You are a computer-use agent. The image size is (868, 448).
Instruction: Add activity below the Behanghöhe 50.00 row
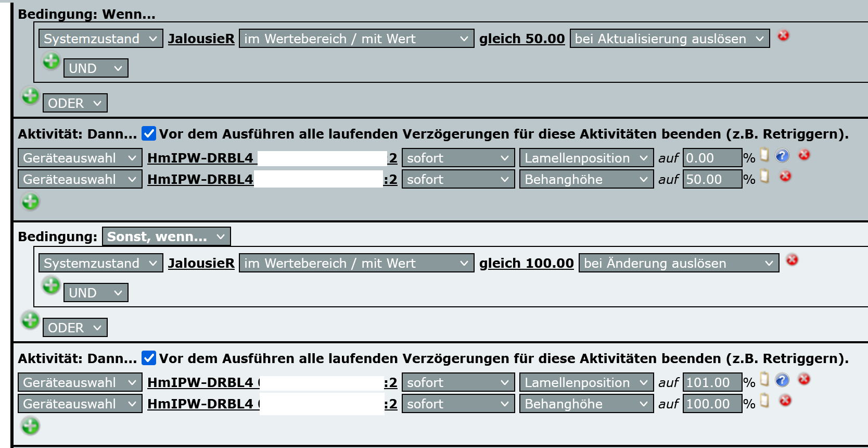tap(30, 201)
